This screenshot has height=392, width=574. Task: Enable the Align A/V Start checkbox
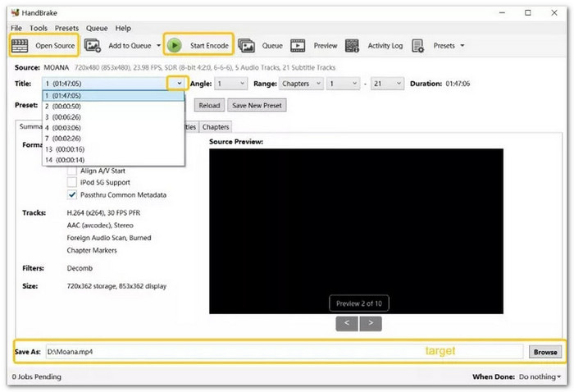point(72,171)
